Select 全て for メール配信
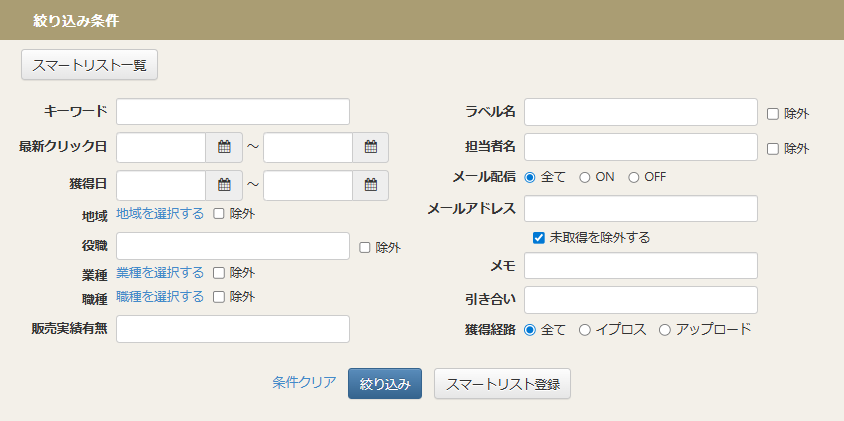 tap(530, 177)
